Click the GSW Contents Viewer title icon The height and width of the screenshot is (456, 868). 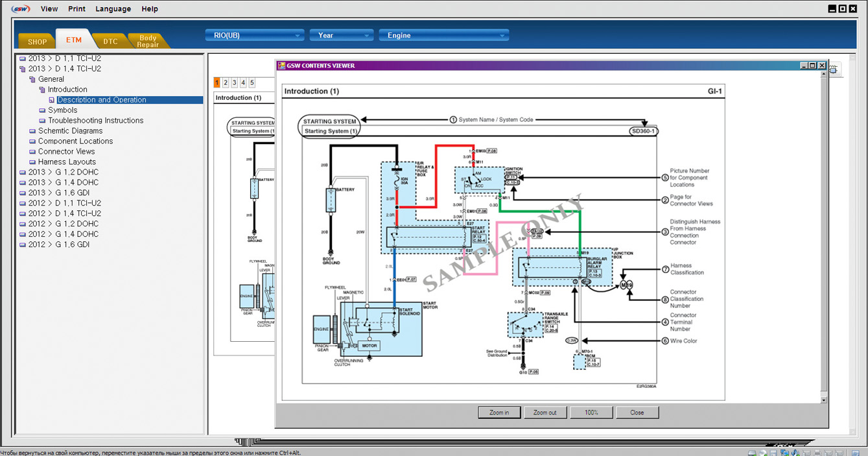[281, 66]
